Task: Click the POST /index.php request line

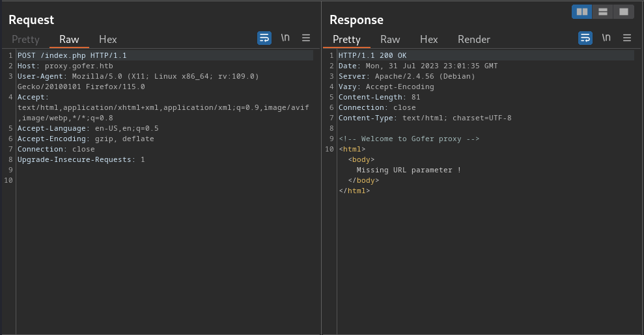Action: click(72, 55)
